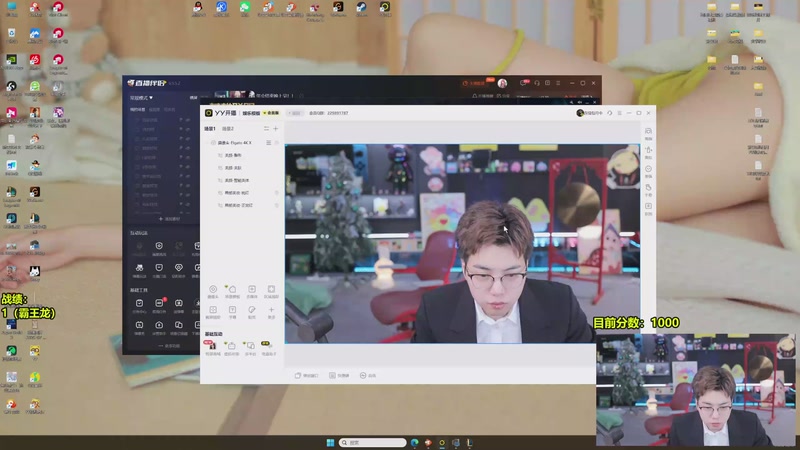Expand the 常规模式 dropdown in 直播伴侣

[141, 97]
